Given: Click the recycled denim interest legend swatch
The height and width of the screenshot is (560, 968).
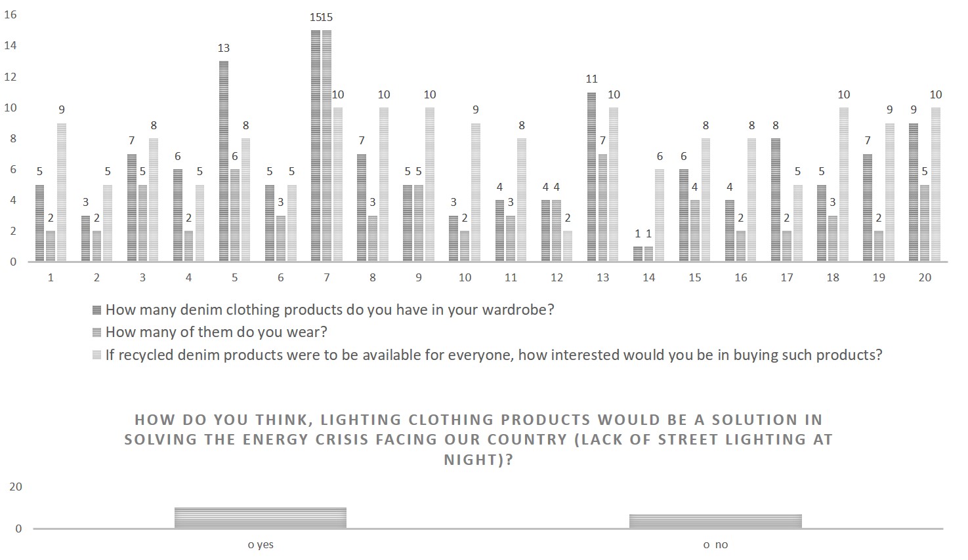Looking at the screenshot, I should (97, 355).
